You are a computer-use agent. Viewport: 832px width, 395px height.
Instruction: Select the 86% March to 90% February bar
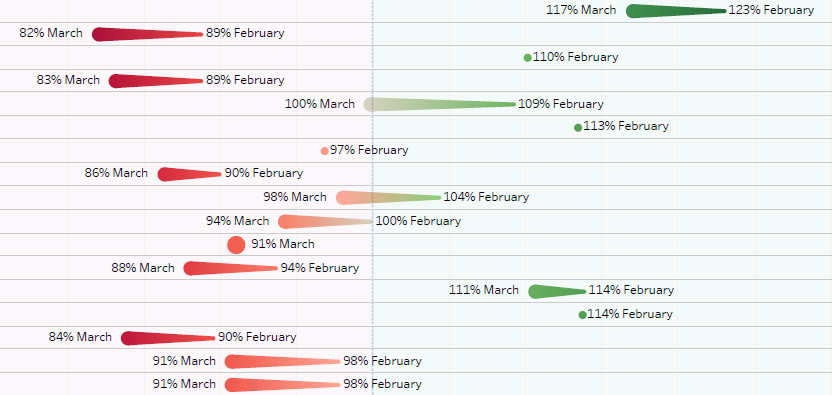(x=189, y=174)
